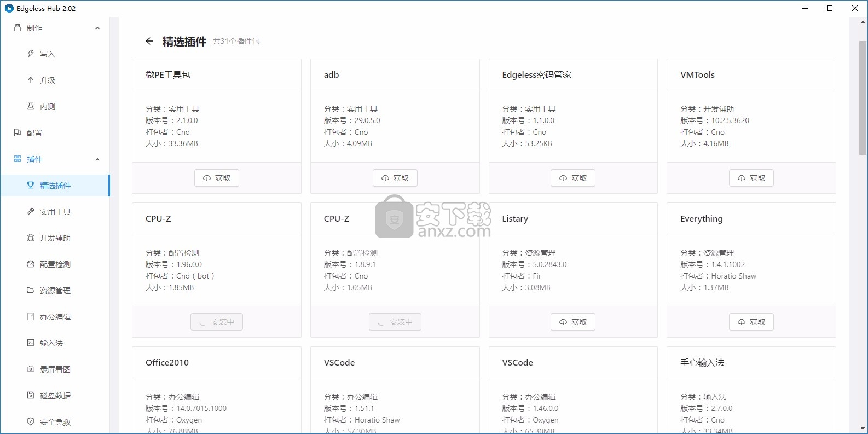Screen dimensions: 868x434
Task: Select the 实用工具 plugin category
Action: (55, 211)
